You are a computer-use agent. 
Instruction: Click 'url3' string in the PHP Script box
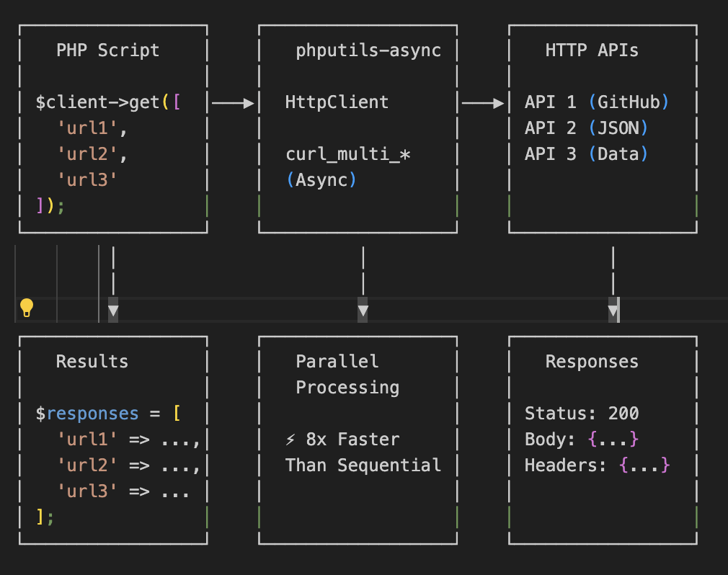tap(87, 180)
